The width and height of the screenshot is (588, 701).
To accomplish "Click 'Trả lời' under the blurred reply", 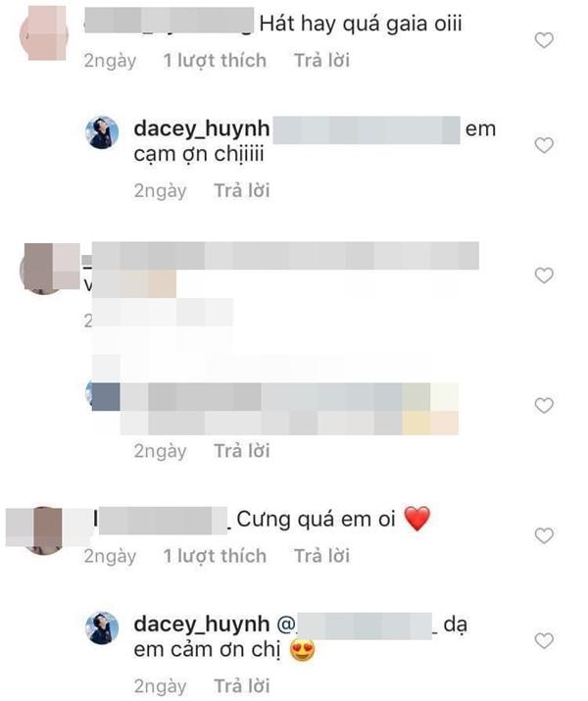I will (x=242, y=451).
